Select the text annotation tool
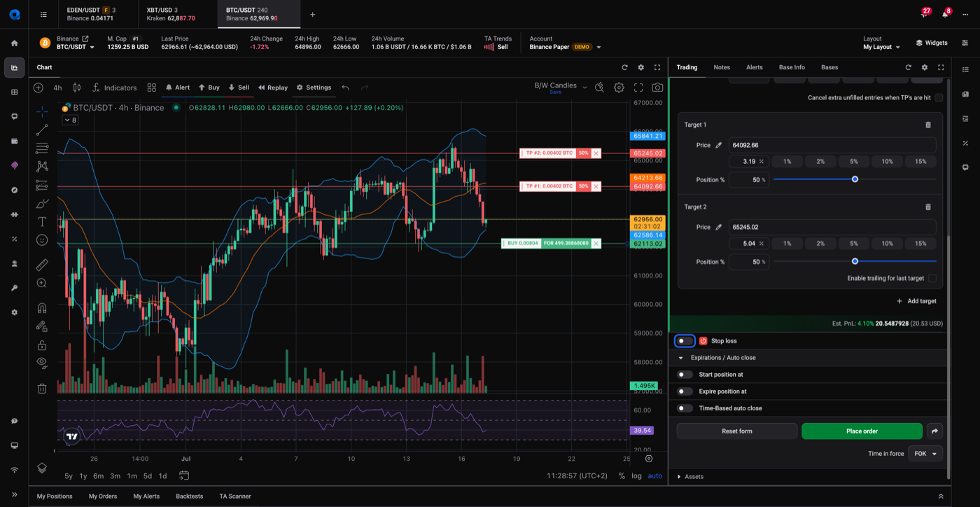The image size is (980, 507). click(42, 221)
